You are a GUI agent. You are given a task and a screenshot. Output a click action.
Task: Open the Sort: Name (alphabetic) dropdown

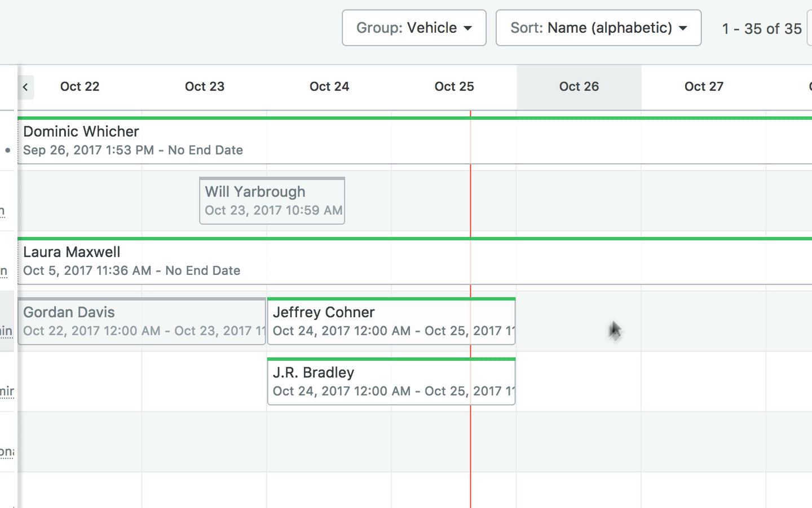pyautogui.click(x=598, y=28)
